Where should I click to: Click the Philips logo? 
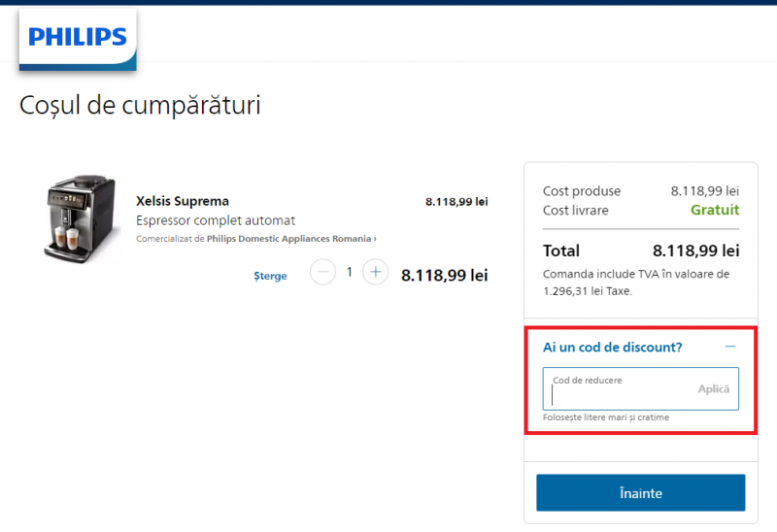78,39
